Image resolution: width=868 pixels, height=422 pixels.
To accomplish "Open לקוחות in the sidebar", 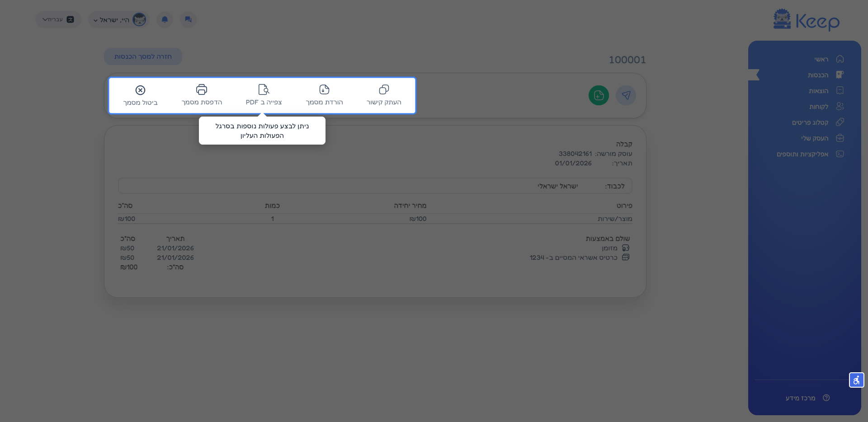I will [x=818, y=107].
